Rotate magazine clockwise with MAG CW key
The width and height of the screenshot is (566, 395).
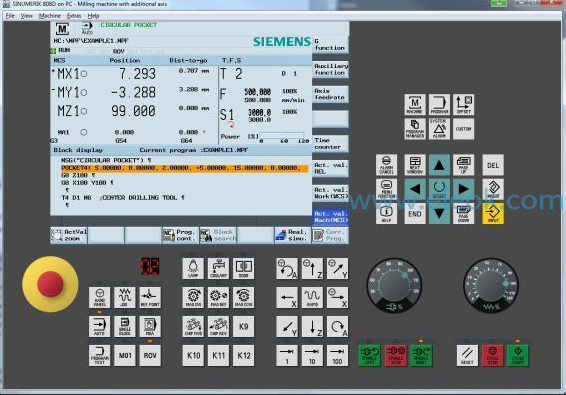pos(193,298)
